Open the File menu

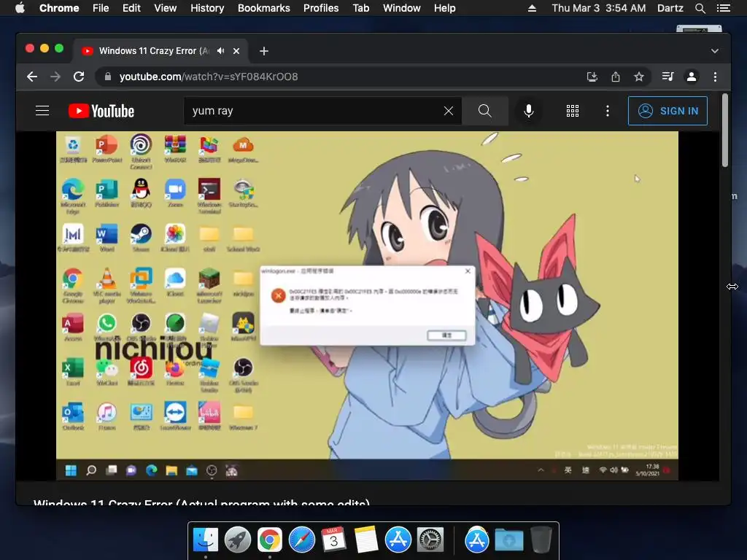pos(101,8)
